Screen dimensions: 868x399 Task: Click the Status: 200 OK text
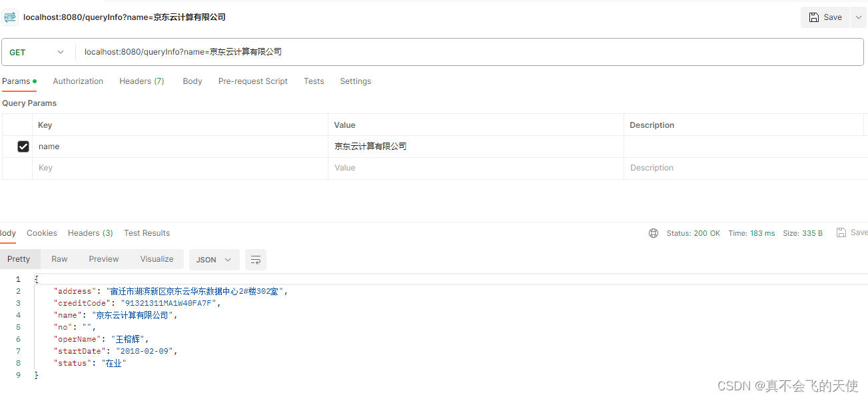[693, 233]
